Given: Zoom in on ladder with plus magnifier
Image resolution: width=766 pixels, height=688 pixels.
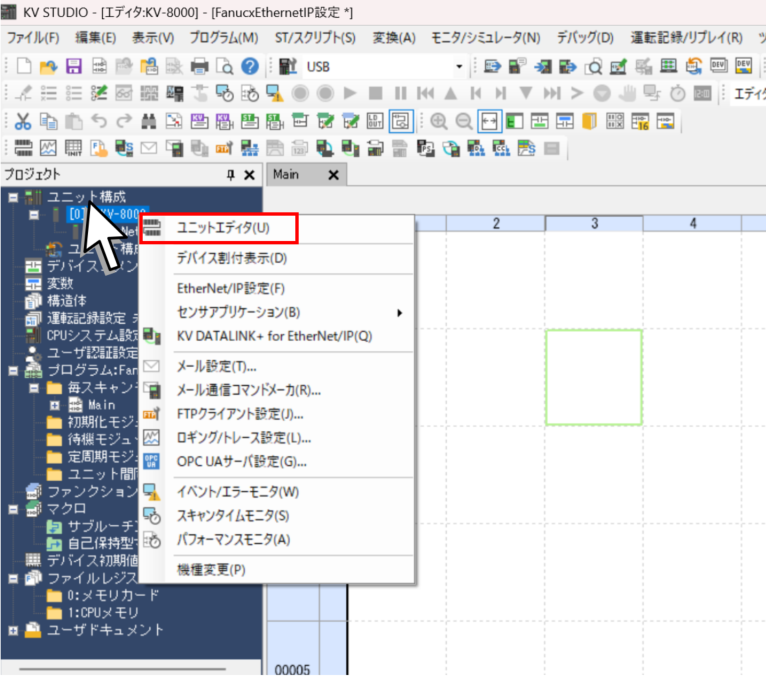Looking at the screenshot, I should tap(438, 121).
